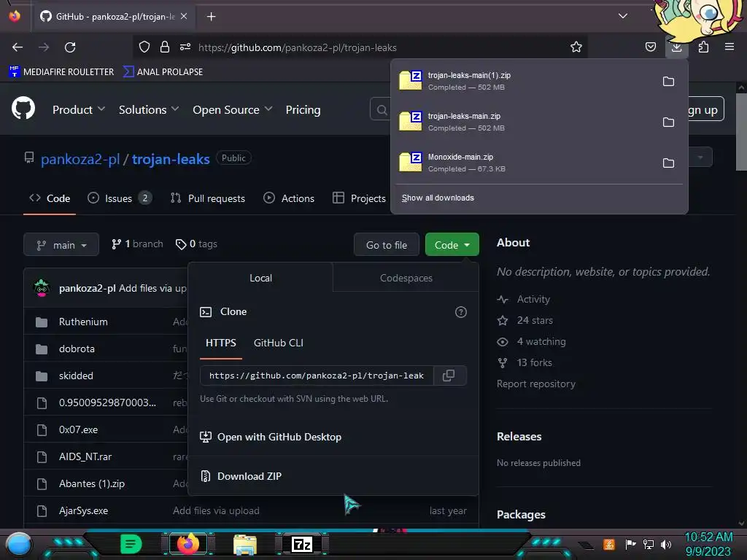The image size is (747, 560).
Task: Open the Ruthenium folder
Action: [x=83, y=322]
